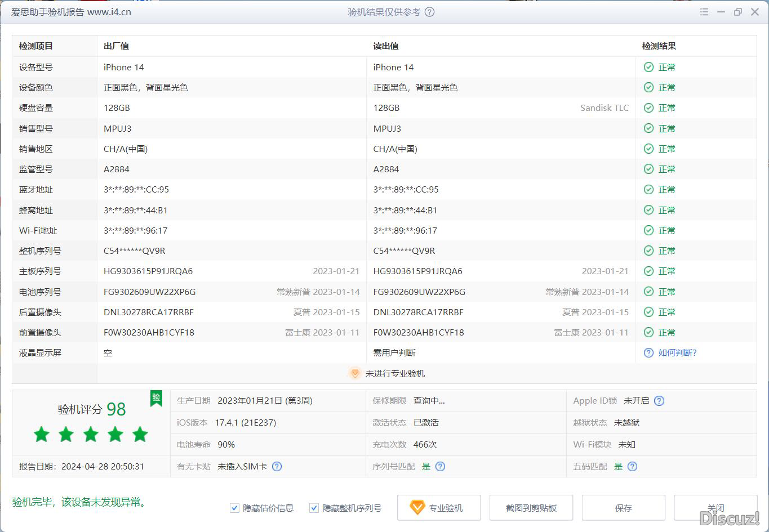Screen dimensions: 769x532
Task: Uncheck the 隐藏整机序列号 checkbox
Action: click(314, 508)
